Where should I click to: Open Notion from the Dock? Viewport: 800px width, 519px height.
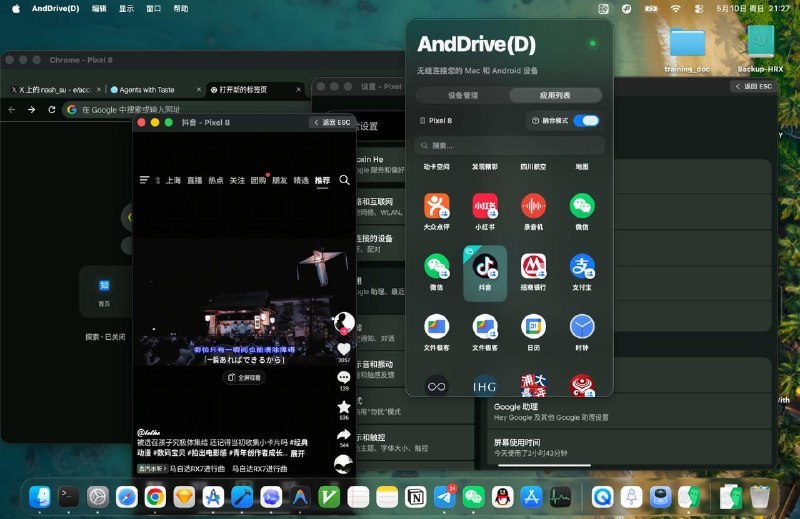tap(416, 497)
